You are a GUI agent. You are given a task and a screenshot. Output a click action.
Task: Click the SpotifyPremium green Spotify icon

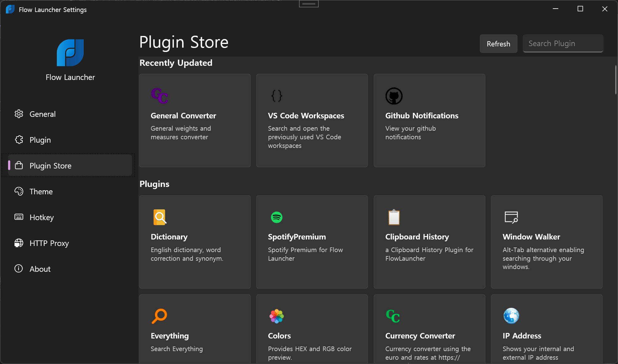pyautogui.click(x=277, y=217)
